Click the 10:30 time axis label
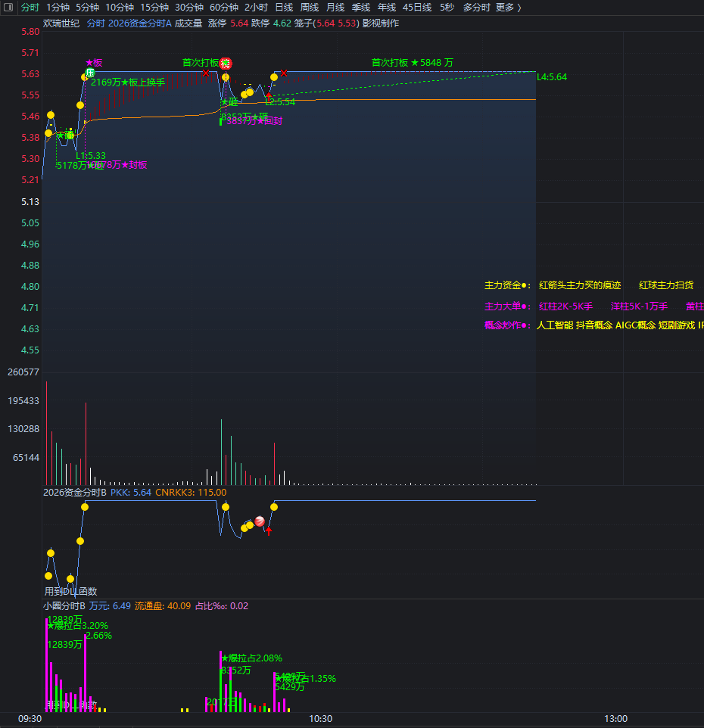The width and height of the screenshot is (704, 728). tap(320, 719)
